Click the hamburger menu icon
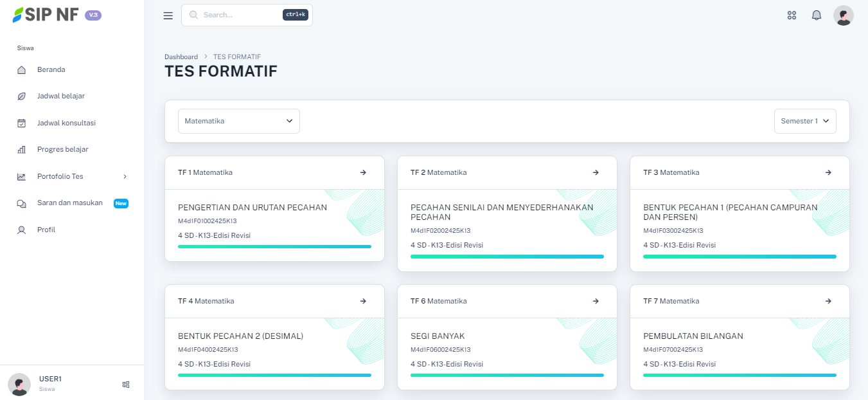This screenshot has height=400, width=868. click(x=168, y=15)
